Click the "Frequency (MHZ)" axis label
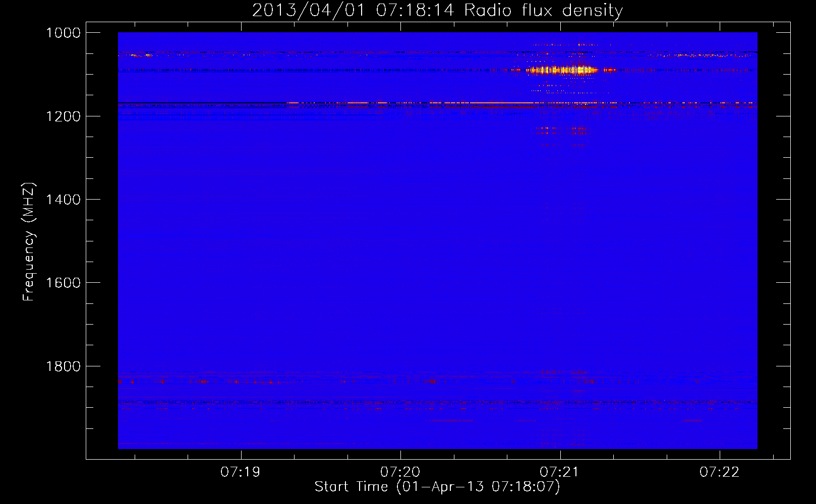816x504 pixels. click(x=29, y=242)
